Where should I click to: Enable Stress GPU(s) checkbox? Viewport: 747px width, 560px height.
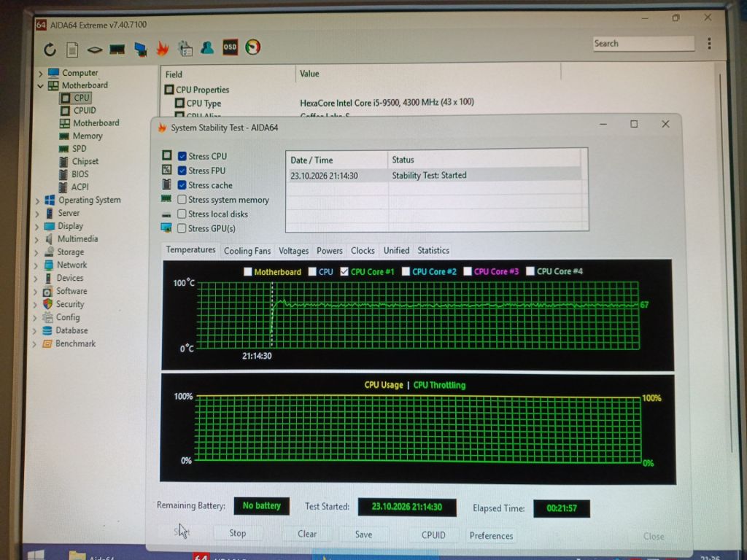click(182, 228)
